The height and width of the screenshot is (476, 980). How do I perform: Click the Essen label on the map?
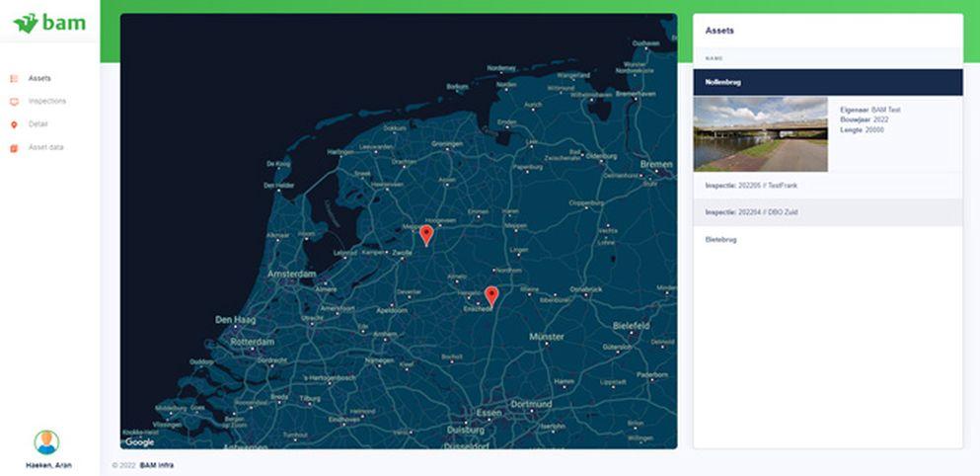[x=489, y=414]
